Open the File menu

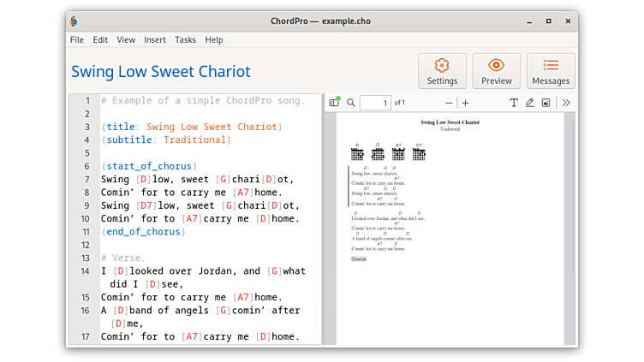[77, 39]
